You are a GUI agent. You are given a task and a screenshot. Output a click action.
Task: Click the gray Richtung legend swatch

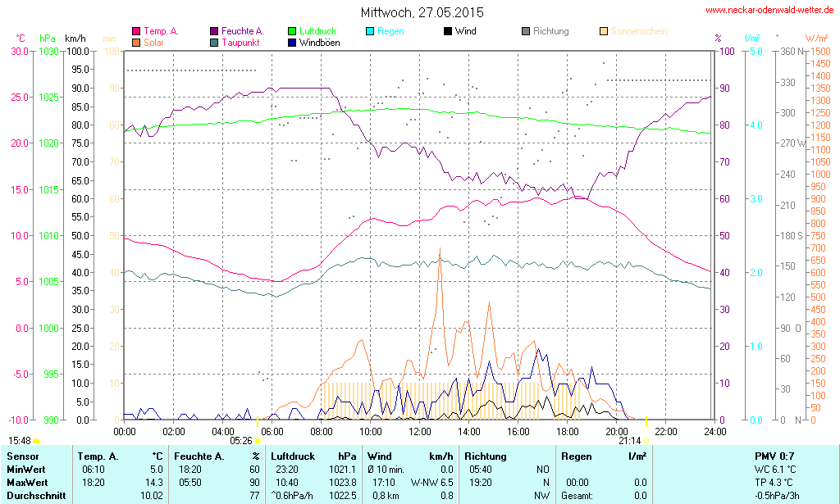click(x=526, y=31)
